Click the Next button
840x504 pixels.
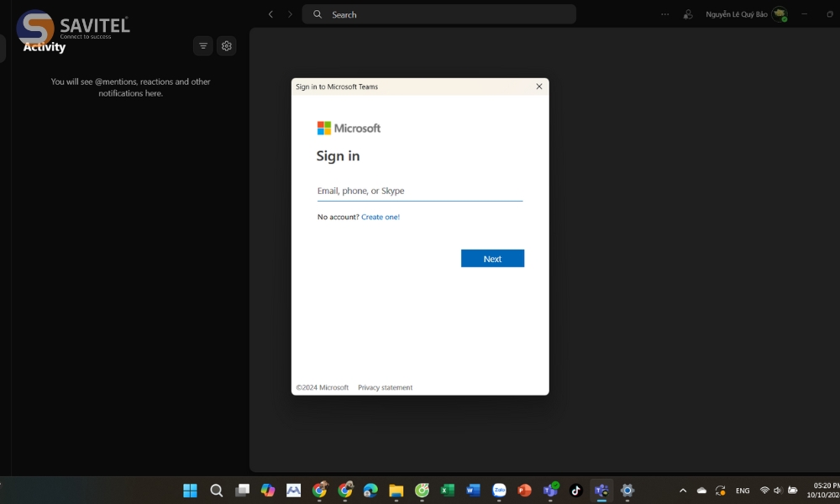tap(492, 259)
